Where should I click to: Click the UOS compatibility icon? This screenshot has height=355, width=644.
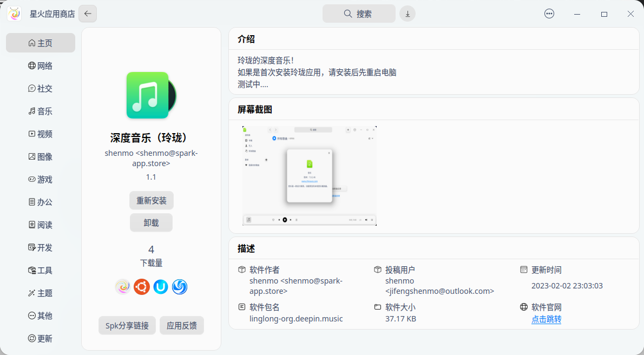pos(161,286)
